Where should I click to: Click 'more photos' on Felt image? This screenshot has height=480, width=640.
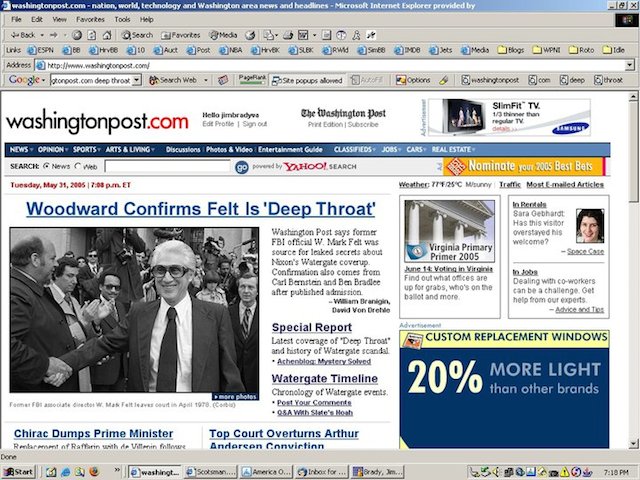(235, 396)
